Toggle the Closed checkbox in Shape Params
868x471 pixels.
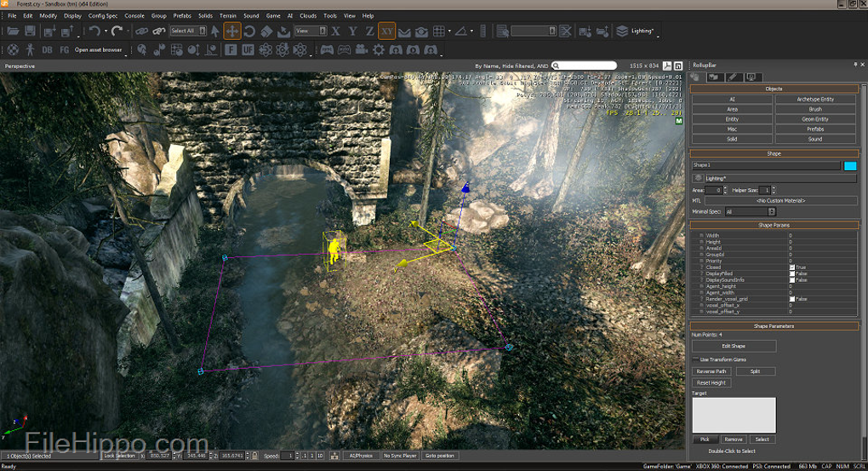[x=792, y=267]
